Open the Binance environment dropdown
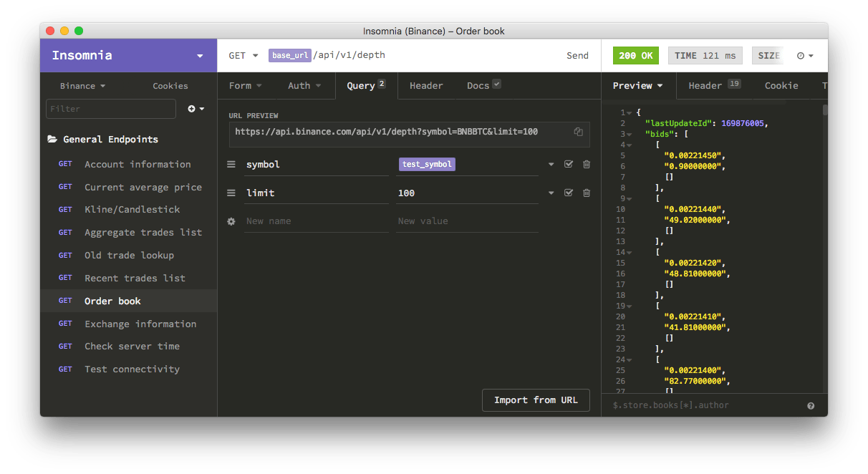Screen dimensions: 868x474 82,86
